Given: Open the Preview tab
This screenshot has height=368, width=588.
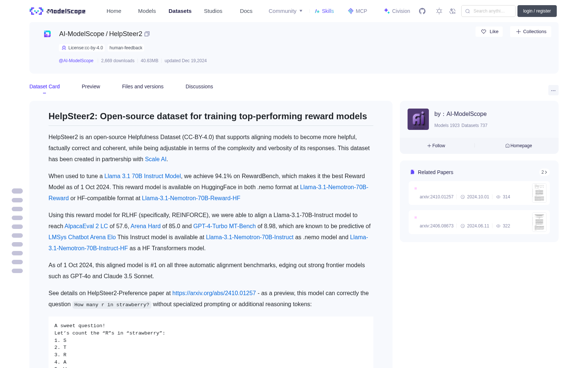Looking at the screenshot, I should [91, 86].
